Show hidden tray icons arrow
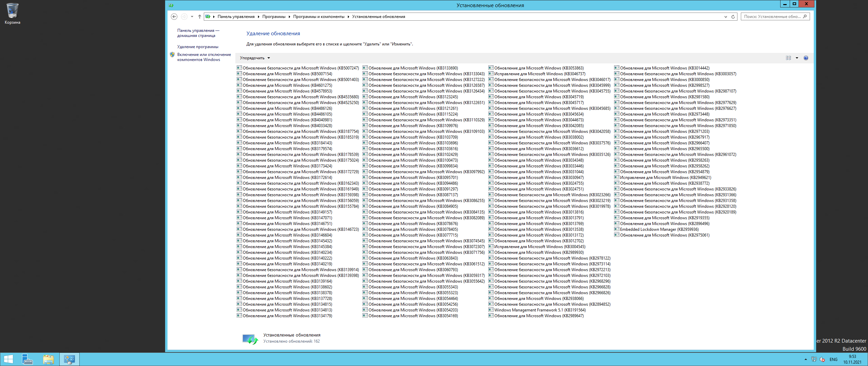The image size is (868, 366). coord(806,359)
